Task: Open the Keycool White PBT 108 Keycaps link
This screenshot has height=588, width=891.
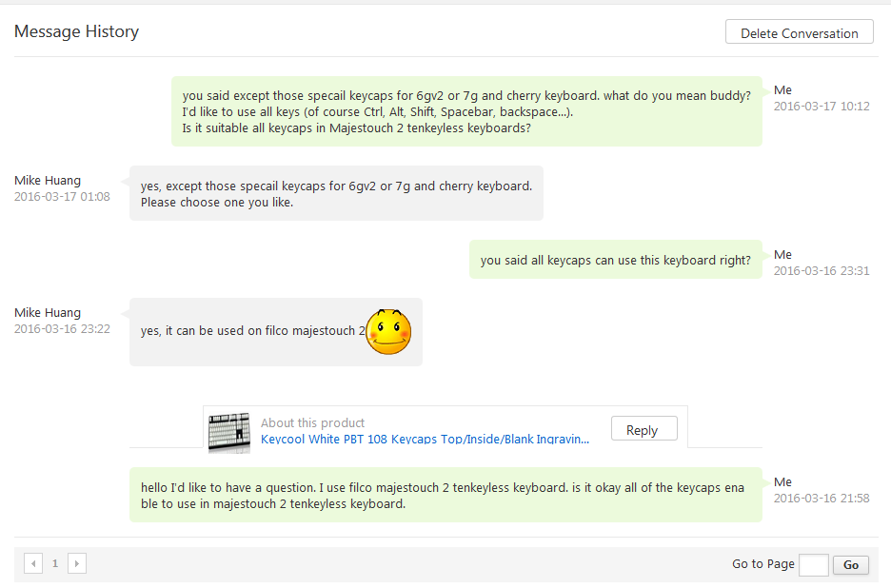Action: (x=425, y=440)
